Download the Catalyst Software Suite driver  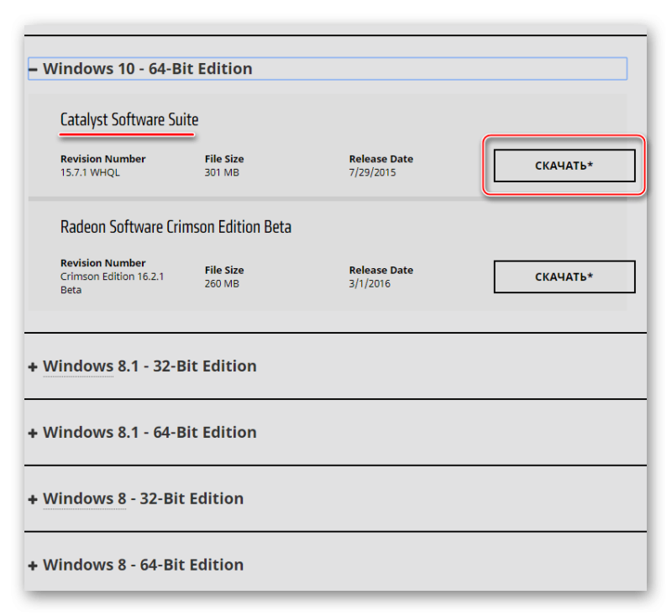(564, 166)
